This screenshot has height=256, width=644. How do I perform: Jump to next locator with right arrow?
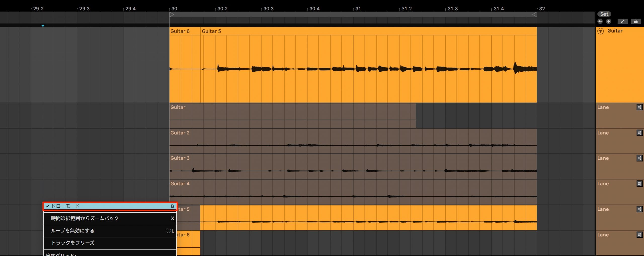pos(608,21)
